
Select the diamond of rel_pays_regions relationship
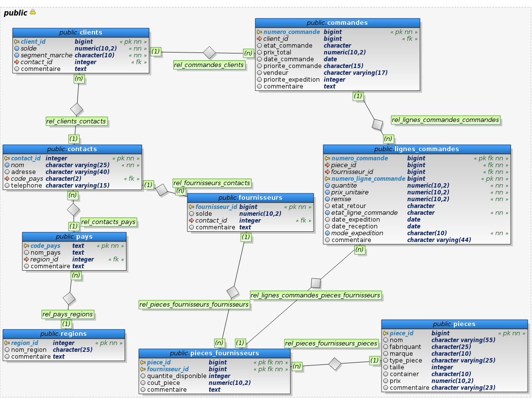pyautogui.click(x=69, y=298)
